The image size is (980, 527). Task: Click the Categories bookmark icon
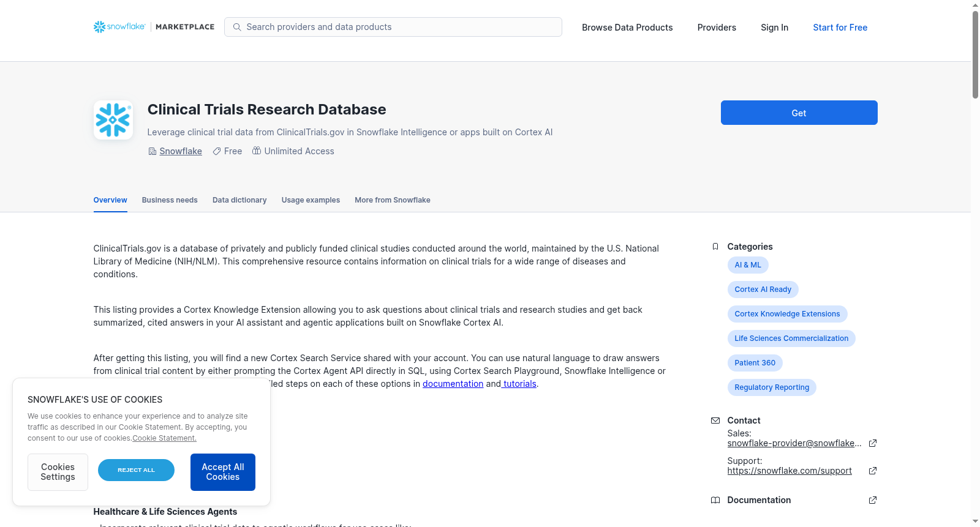715,247
